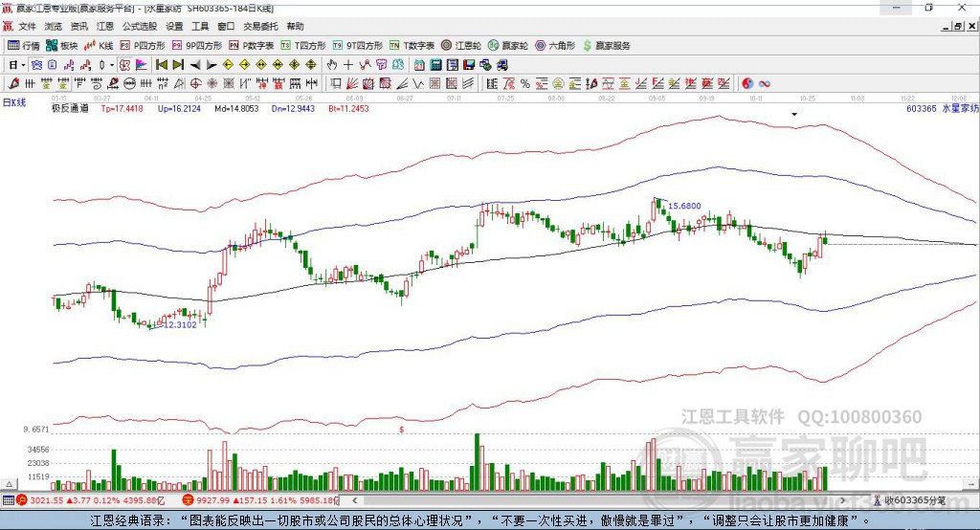This screenshot has width=980, height=530.
Task: Click horizontal scrollbar right arrow
Action: 842,500
